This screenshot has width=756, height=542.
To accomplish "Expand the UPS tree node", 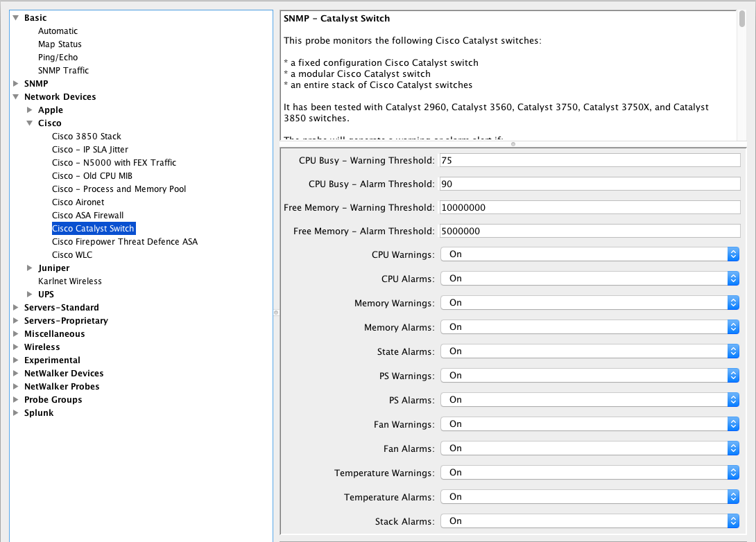I will 30,295.
